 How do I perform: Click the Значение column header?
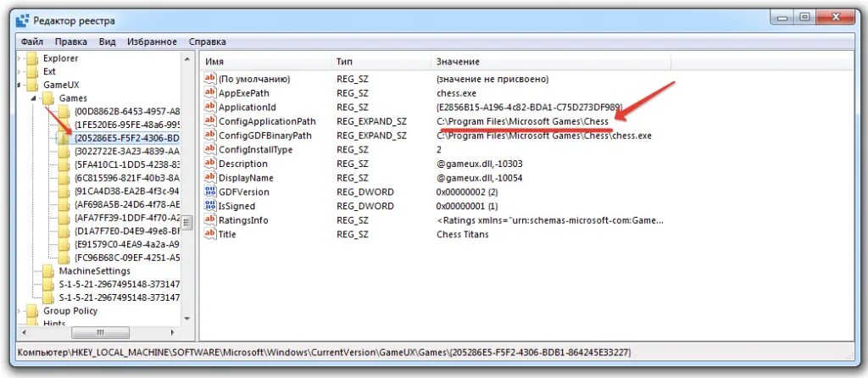pyautogui.click(x=551, y=61)
